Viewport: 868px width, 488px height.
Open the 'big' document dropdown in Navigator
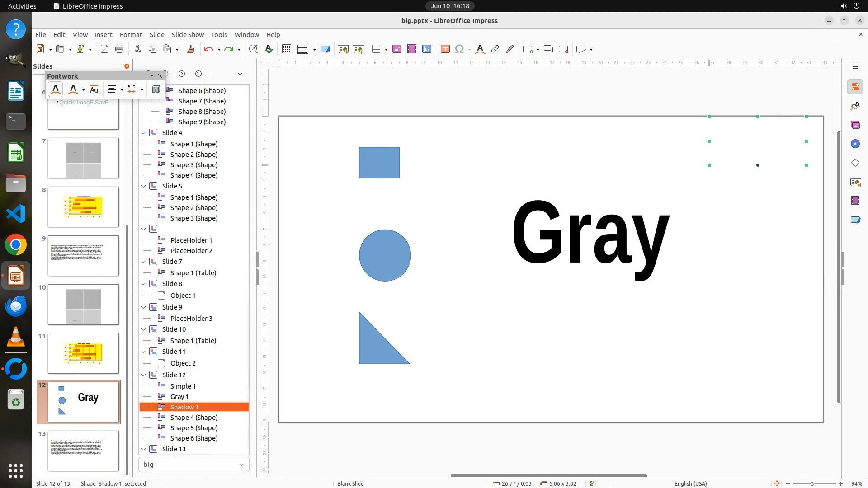point(241,465)
